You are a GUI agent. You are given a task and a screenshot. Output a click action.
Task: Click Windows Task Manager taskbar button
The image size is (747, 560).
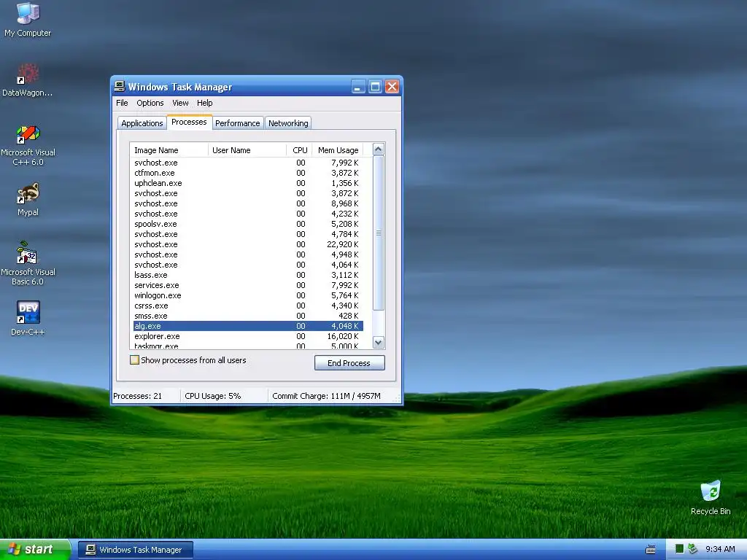tap(136, 550)
